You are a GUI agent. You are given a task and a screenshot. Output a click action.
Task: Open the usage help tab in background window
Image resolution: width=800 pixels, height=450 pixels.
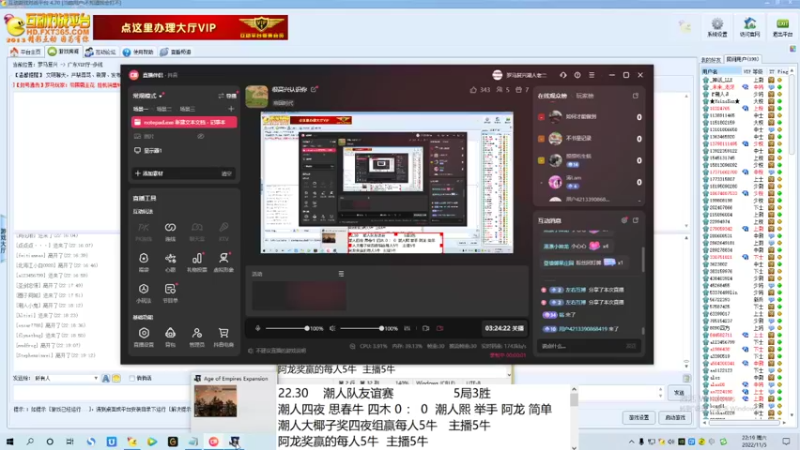tap(139, 52)
